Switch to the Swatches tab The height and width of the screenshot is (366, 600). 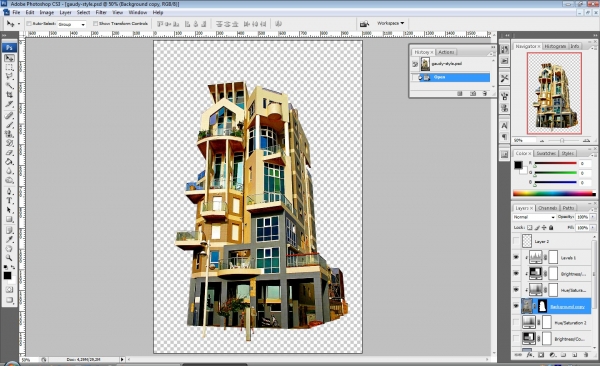point(546,153)
